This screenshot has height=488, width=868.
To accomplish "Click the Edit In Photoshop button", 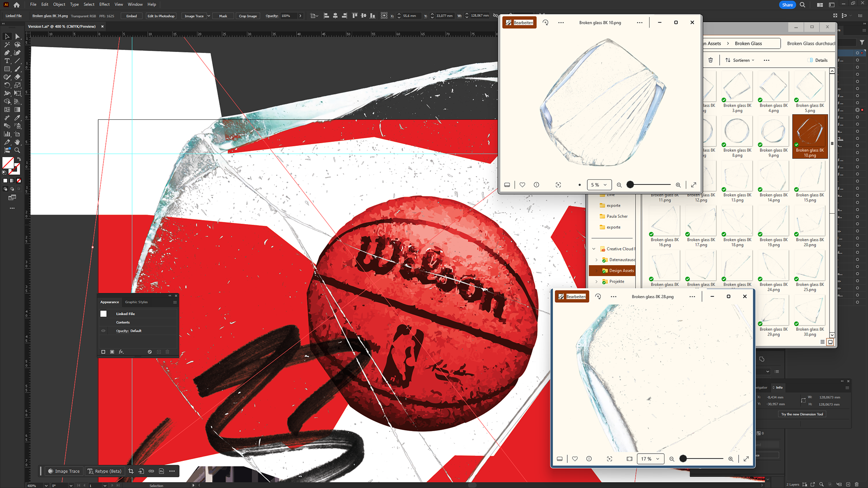I will [x=160, y=16].
